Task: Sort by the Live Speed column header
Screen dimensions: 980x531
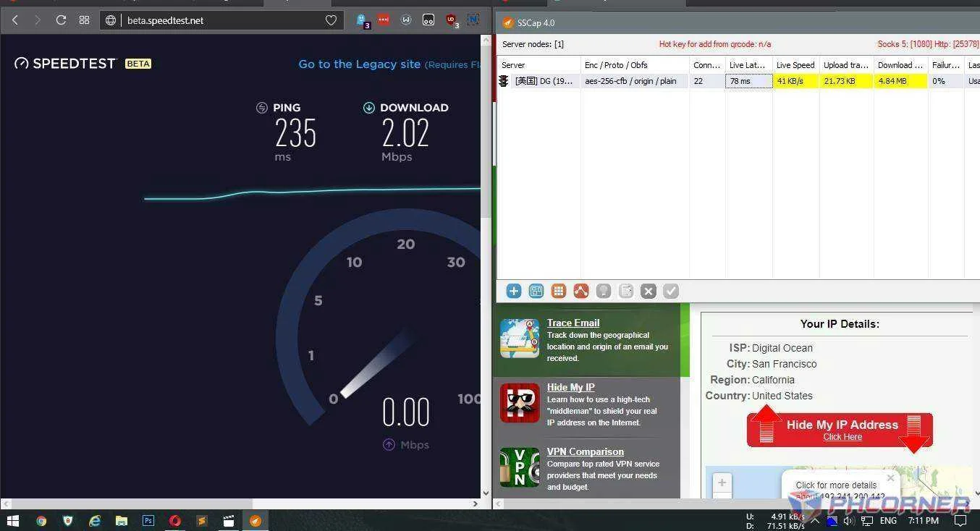Action: pyautogui.click(x=795, y=65)
